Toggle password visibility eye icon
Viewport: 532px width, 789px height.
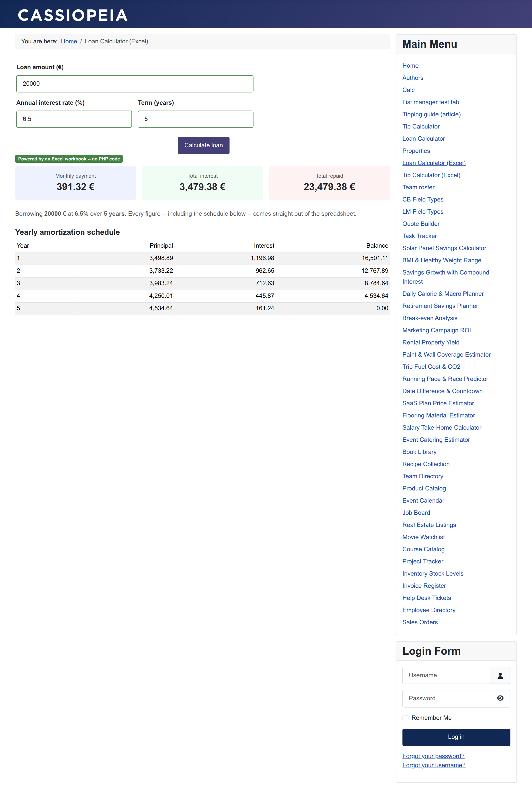point(500,699)
